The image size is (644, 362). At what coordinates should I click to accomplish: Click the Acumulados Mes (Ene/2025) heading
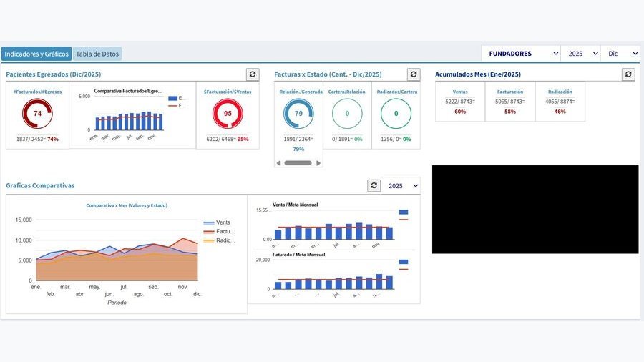coord(478,74)
